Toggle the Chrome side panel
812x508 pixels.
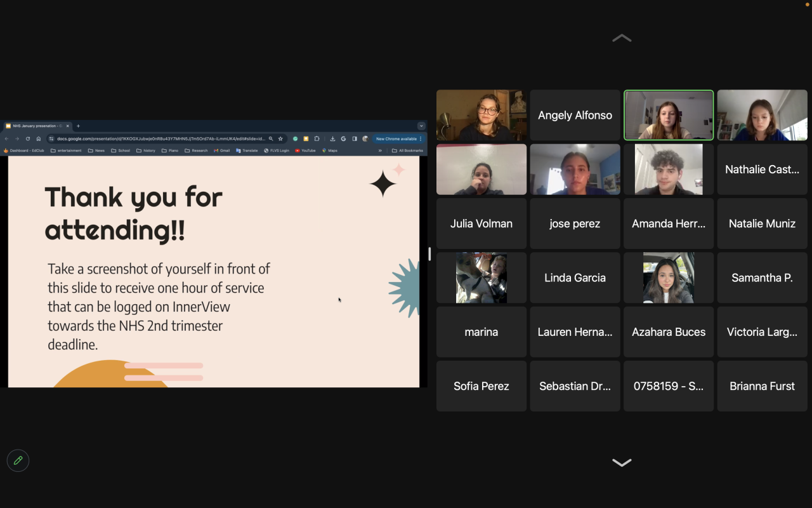pos(355,138)
